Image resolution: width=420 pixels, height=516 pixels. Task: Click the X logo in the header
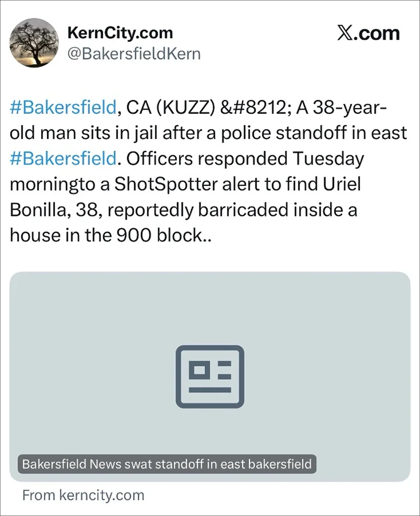[x=345, y=34]
